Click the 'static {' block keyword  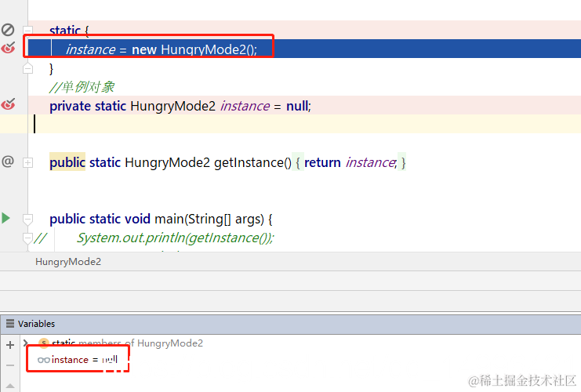69,30
